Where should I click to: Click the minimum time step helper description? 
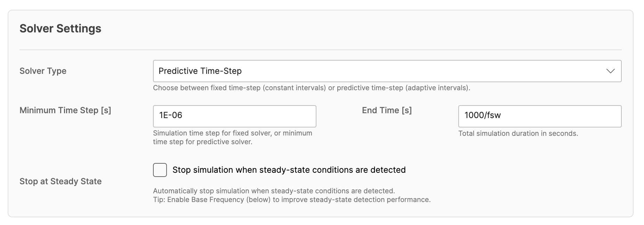coord(232,138)
